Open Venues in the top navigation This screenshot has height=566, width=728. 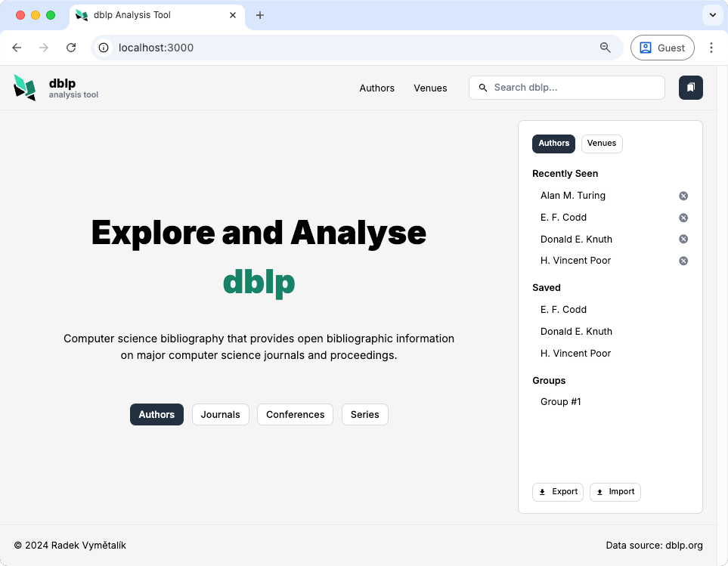click(x=430, y=88)
